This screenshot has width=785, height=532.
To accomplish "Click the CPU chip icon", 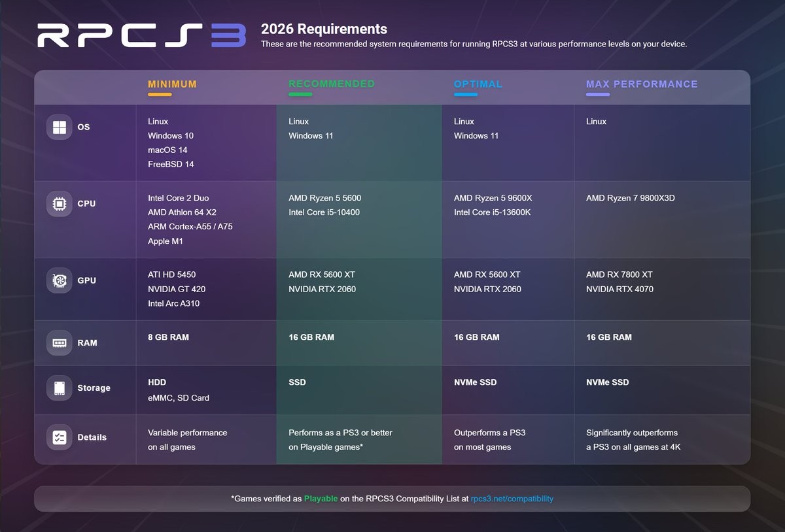I will (x=59, y=204).
